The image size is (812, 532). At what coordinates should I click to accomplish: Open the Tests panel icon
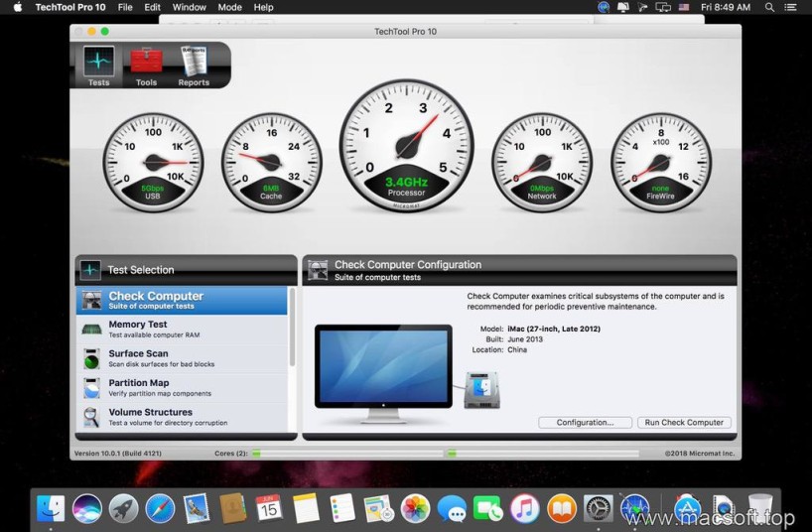[98, 65]
